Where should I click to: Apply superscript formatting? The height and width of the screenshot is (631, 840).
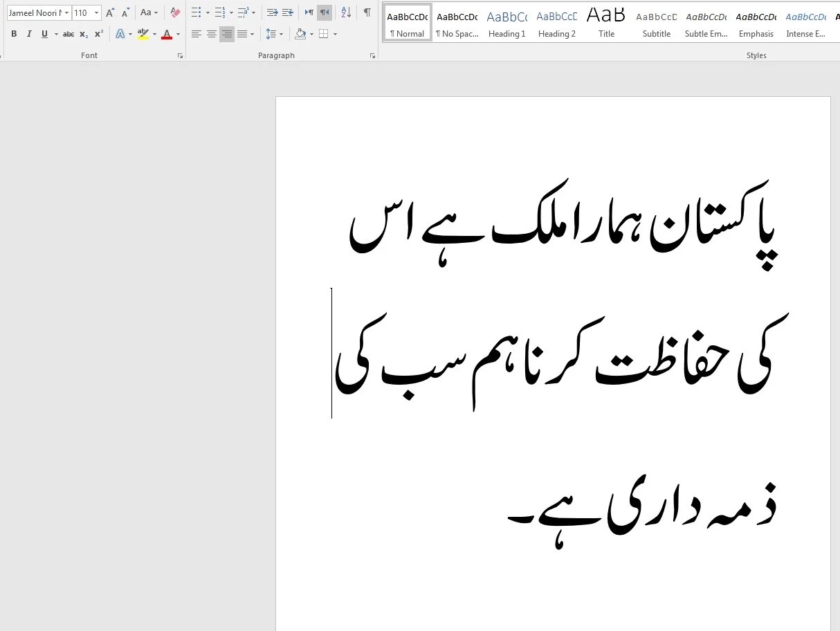(97, 33)
